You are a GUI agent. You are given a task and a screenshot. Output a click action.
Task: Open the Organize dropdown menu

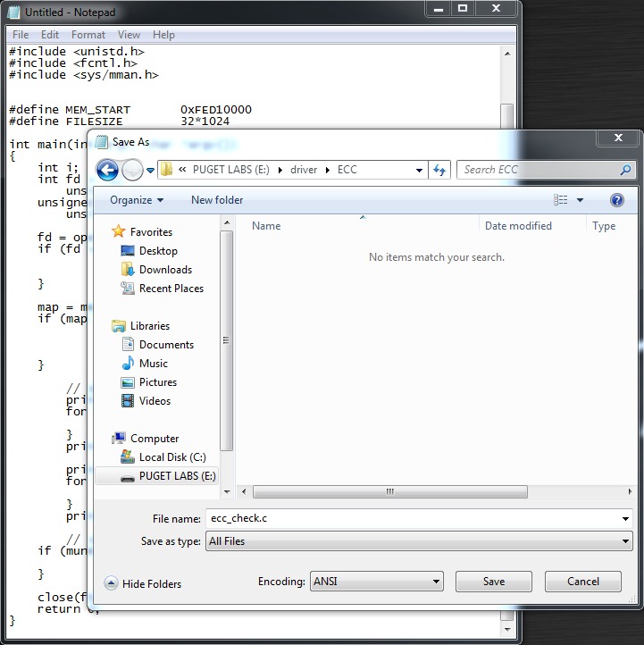pos(137,200)
